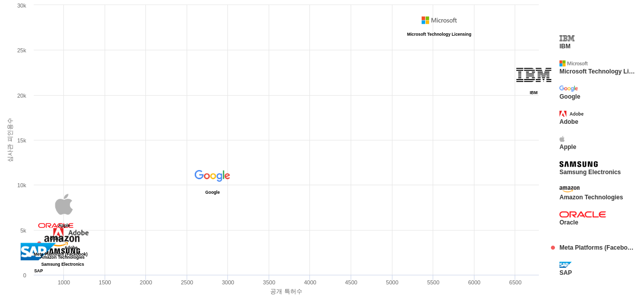Toggle the Oracle legend item
644x302 pixels.
tap(569, 222)
